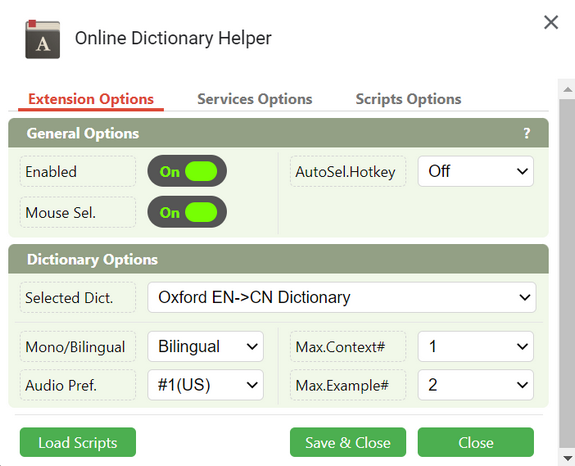The image size is (575, 466).
Task: Click the green Close button
Action: [x=476, y=442]
